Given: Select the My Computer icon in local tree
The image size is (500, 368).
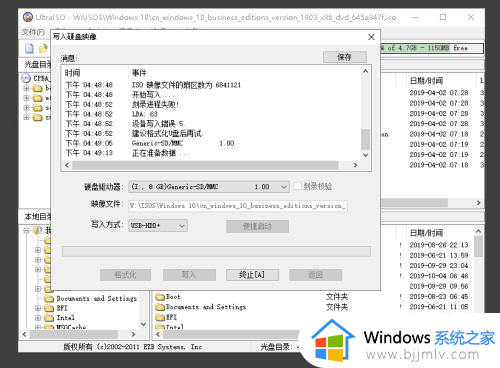Looking at the screenshot, I should pyautogui.click(x=38, y=230).
